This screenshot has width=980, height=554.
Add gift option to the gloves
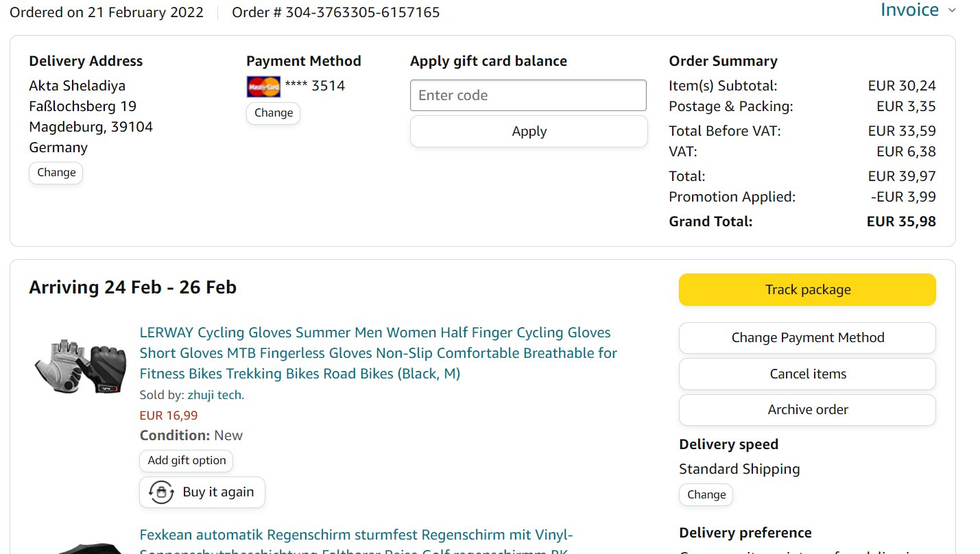click(x=187, y=461)
